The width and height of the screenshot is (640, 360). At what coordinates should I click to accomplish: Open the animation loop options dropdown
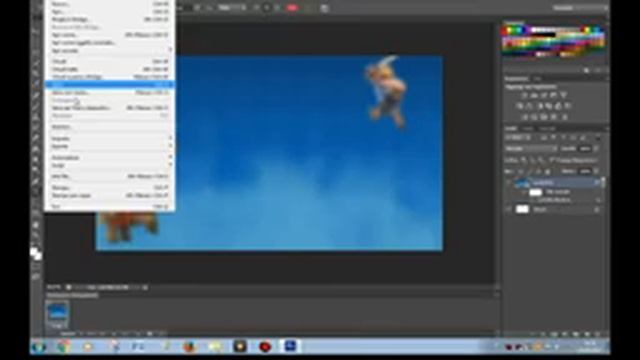69,333
